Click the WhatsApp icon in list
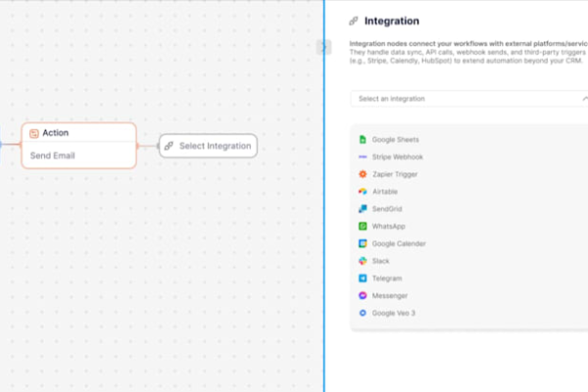The width and height of the screenshot is (588, 392). [363, 226]
